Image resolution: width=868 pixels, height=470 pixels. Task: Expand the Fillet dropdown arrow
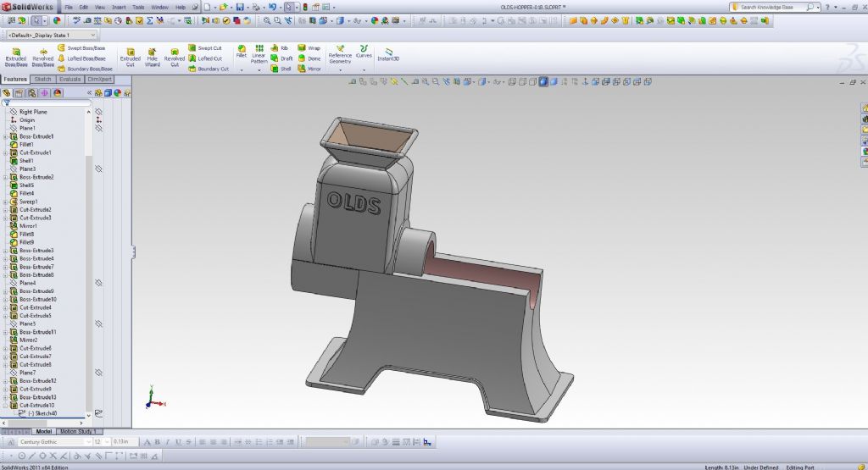[242, 70]
